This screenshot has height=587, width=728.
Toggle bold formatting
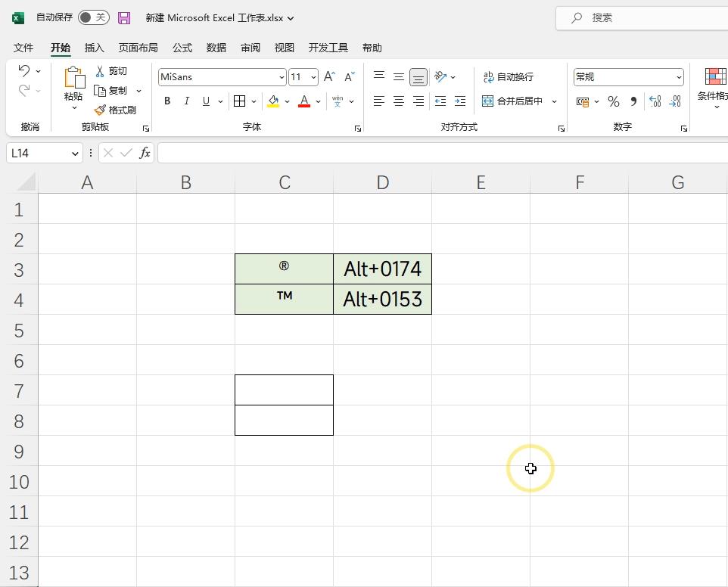point(167,101)
